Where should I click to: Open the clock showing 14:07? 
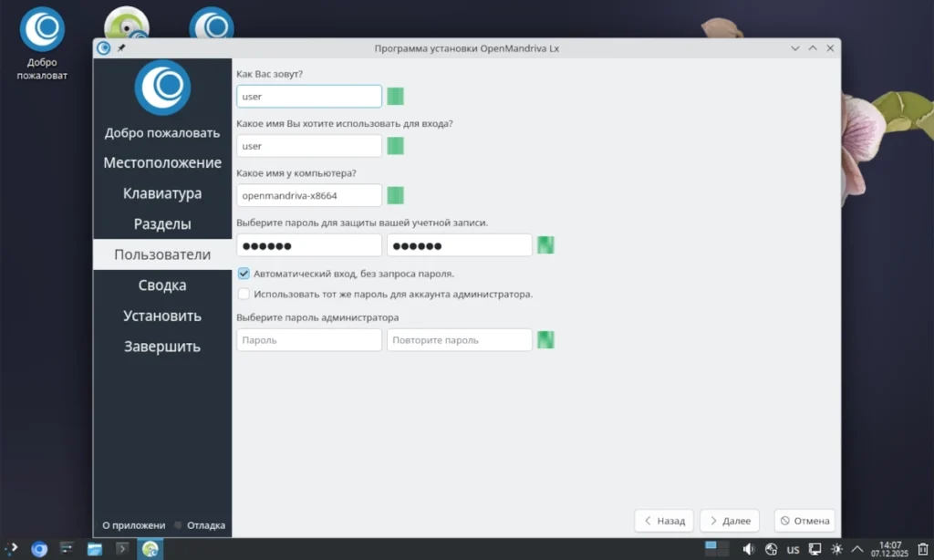coord(890,549)
